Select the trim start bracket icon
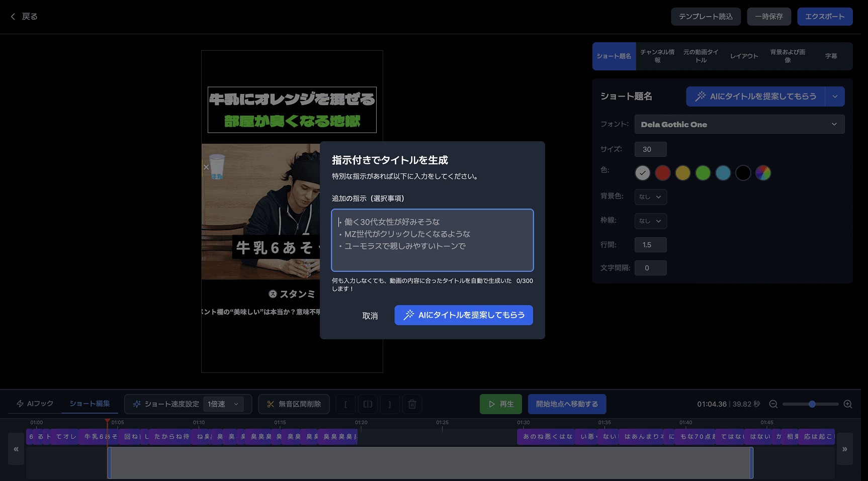 pos(345,404)
